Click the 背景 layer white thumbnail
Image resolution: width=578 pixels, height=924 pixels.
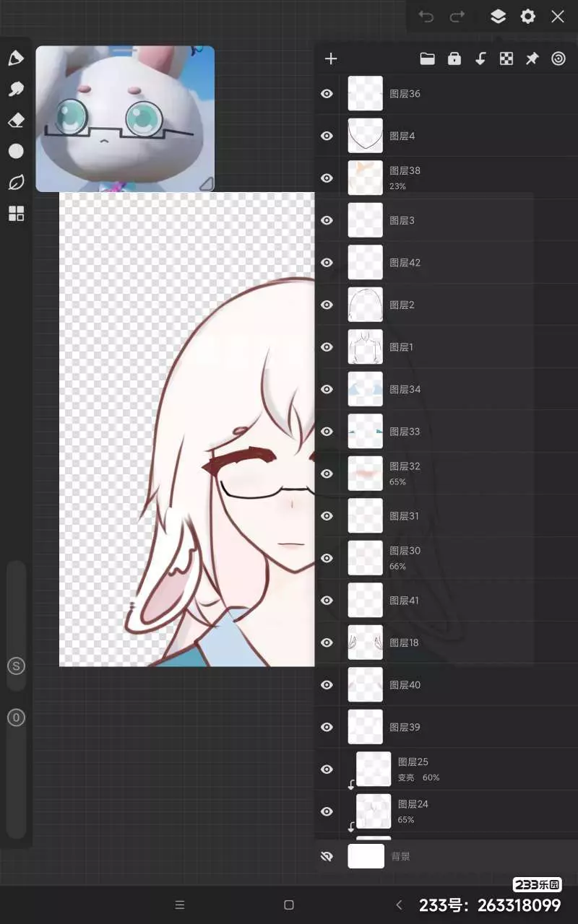[x=366, y=856]
